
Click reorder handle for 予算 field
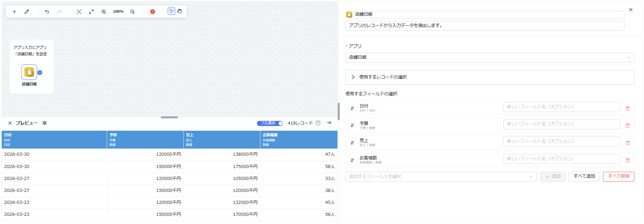352,125
